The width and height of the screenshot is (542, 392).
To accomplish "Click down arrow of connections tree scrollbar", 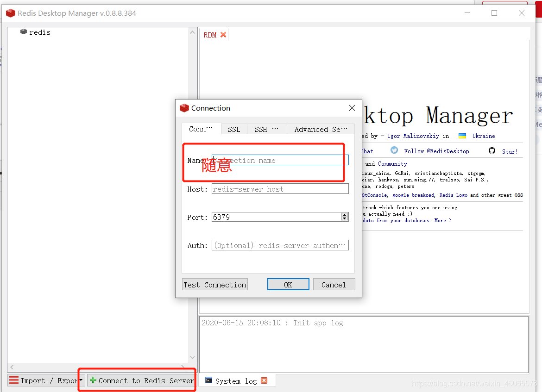I will (x=193, y=357).
